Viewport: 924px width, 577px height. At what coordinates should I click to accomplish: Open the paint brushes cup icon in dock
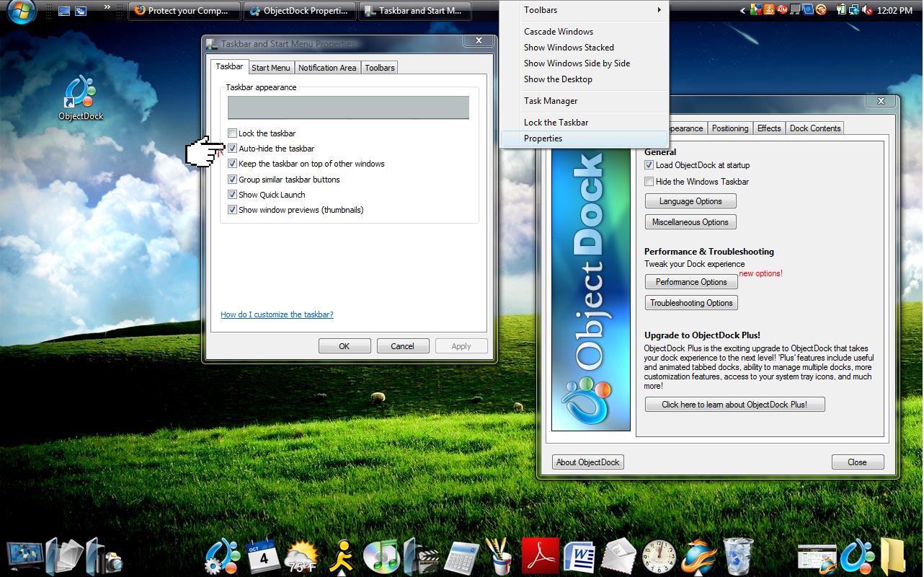click(500, 557)
